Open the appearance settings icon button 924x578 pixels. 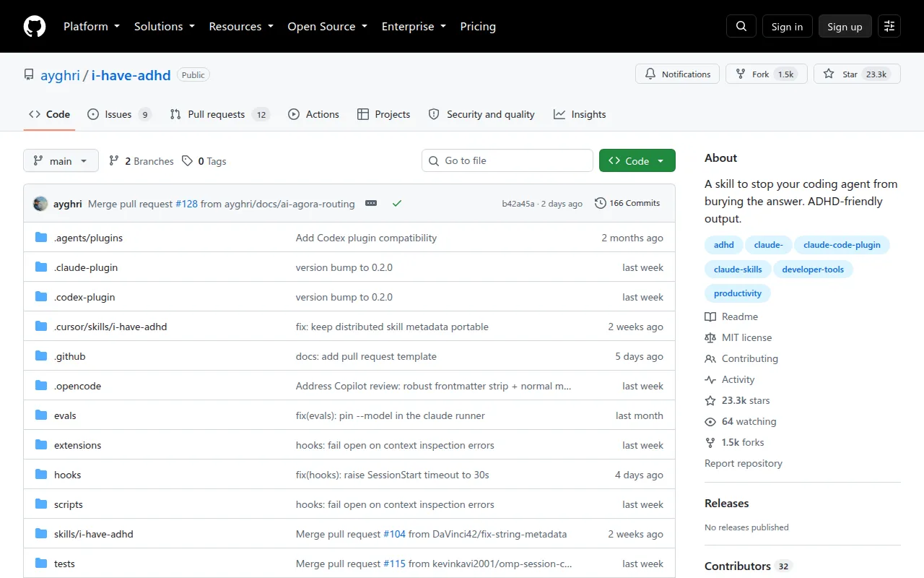tap(889, 27)
